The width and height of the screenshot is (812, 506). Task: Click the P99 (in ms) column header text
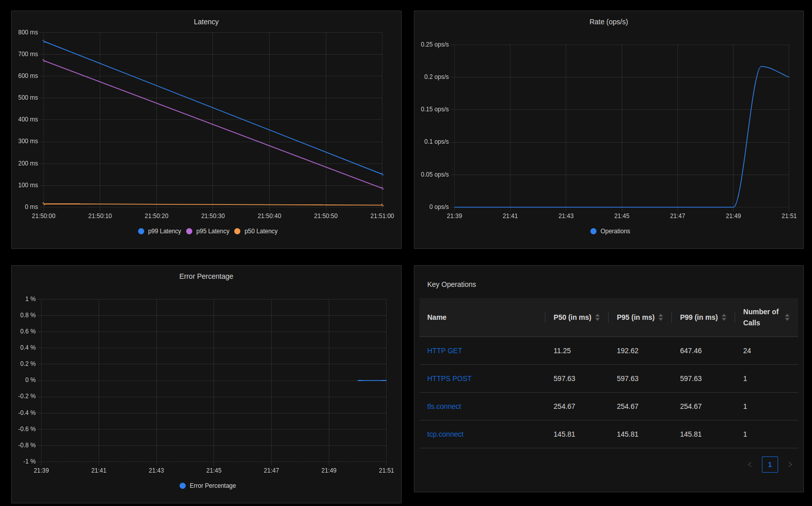coord(699,317)
